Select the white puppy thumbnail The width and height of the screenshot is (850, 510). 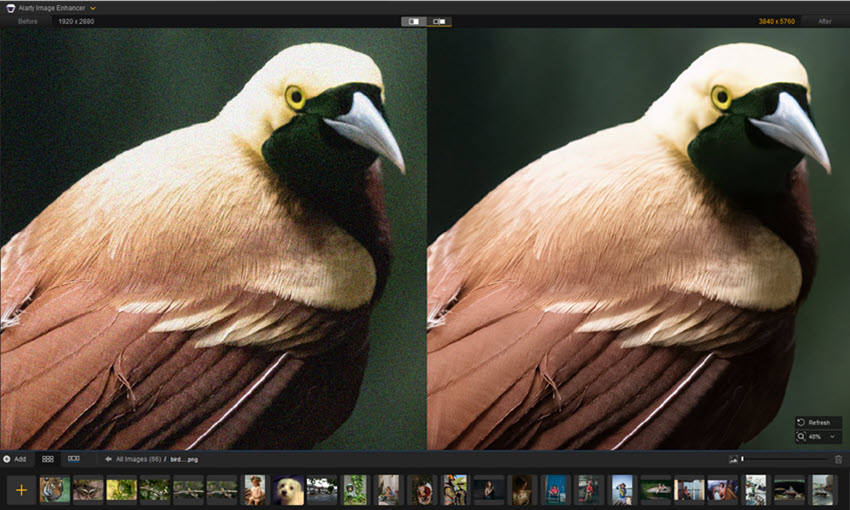tap(288, 490)
